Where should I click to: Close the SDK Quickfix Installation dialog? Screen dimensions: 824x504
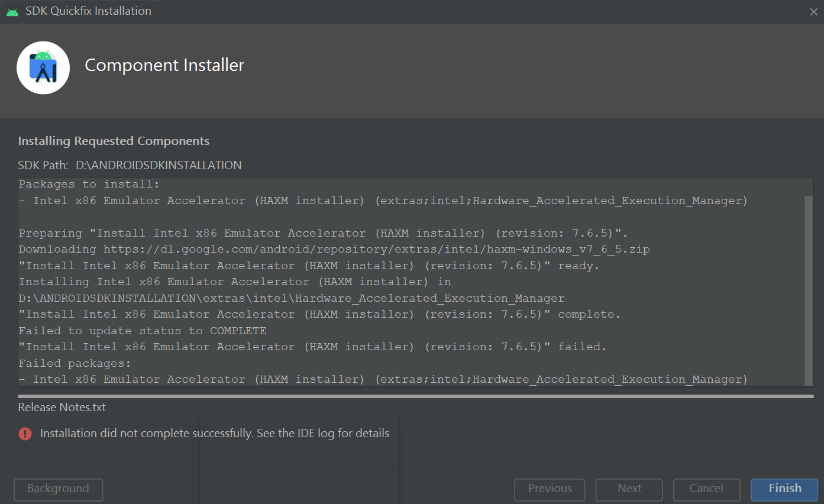click(x=814, y=11)
